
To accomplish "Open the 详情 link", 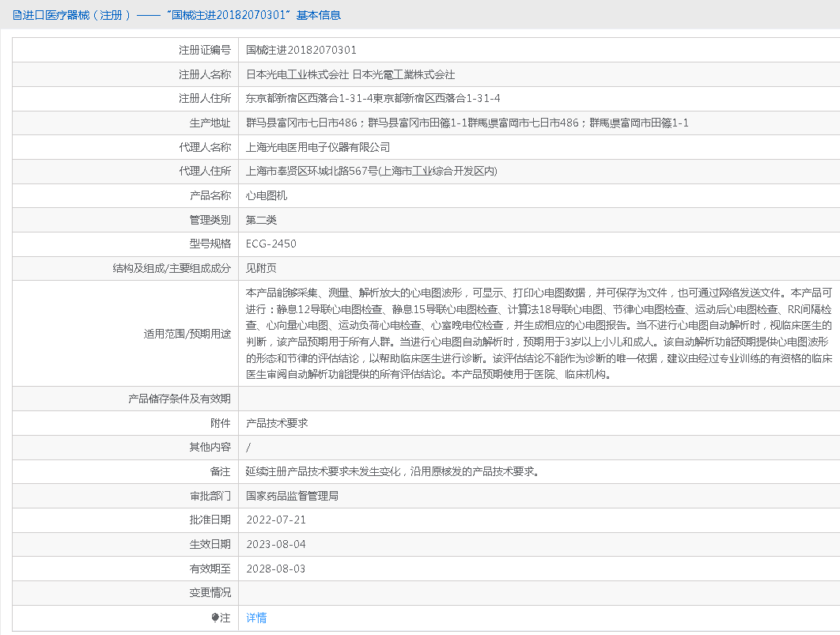I will (256, 618).
